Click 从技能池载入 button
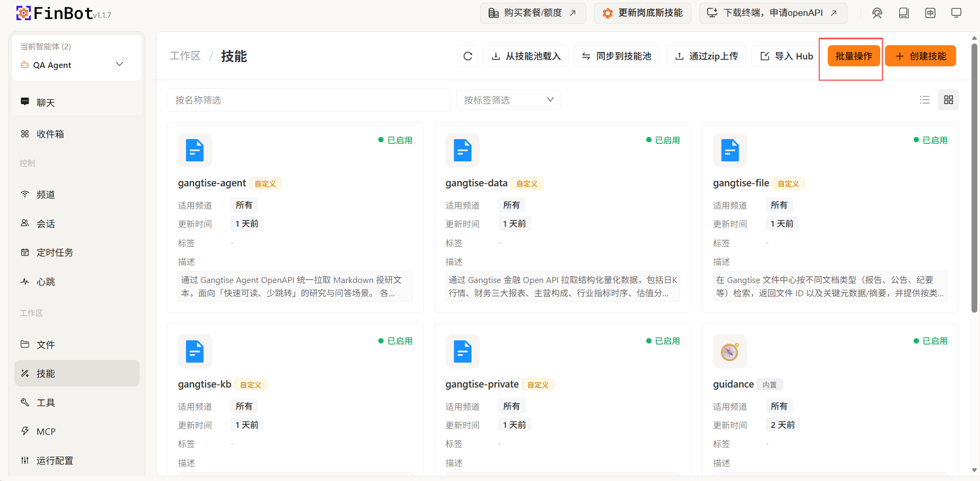Viewport: 980px width, 481px height. [x=526, y=56]
